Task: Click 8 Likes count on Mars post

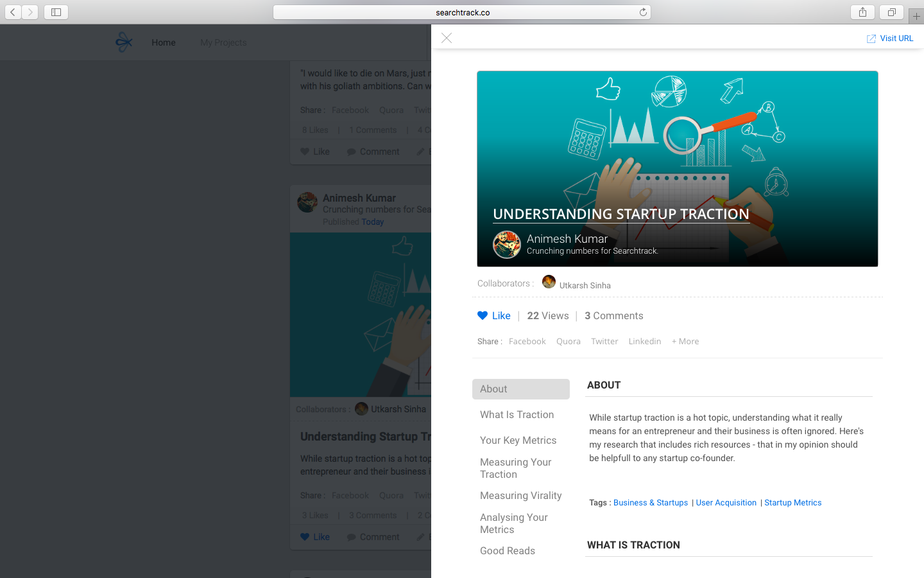Action: [315, 130]
